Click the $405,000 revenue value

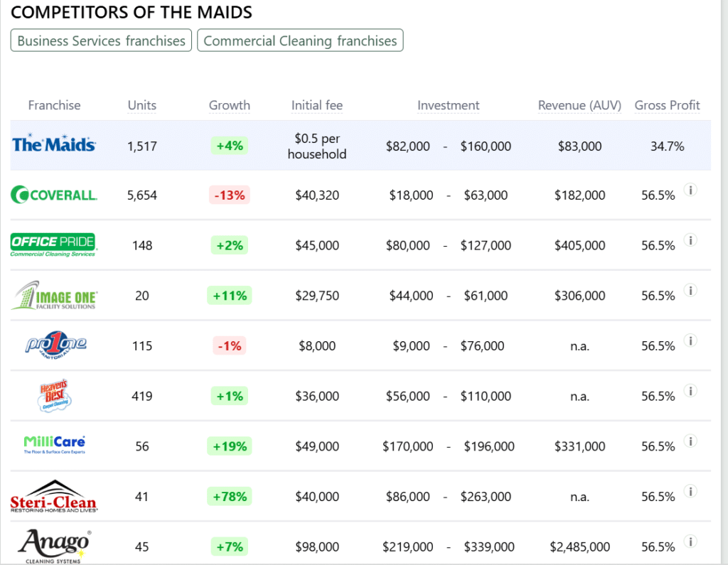580,245
